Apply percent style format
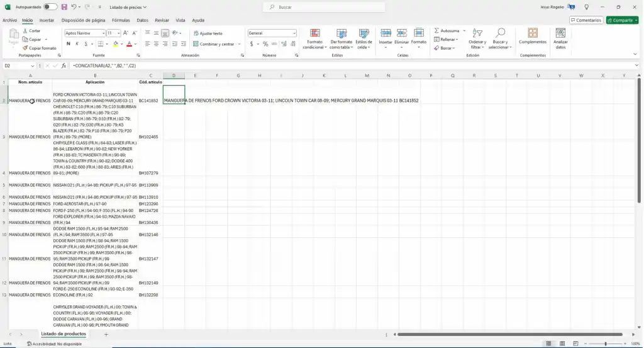The image size is (644, 348). tap(265, 44)
